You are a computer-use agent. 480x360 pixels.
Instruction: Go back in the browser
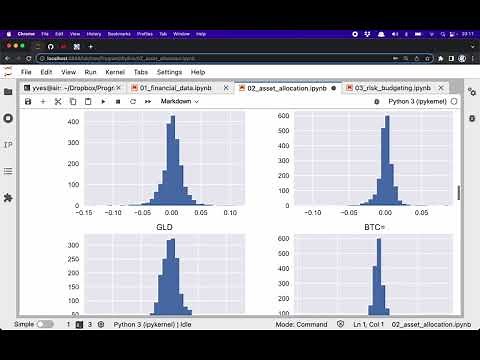pyautogui.click(x=7, y=58)
